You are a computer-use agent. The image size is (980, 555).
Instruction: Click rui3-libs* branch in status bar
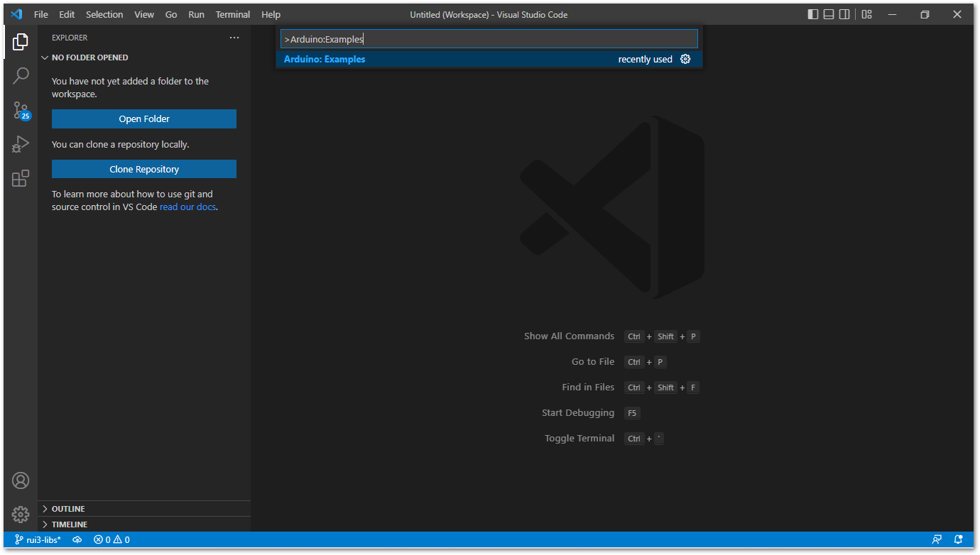(x=38, y=539)
